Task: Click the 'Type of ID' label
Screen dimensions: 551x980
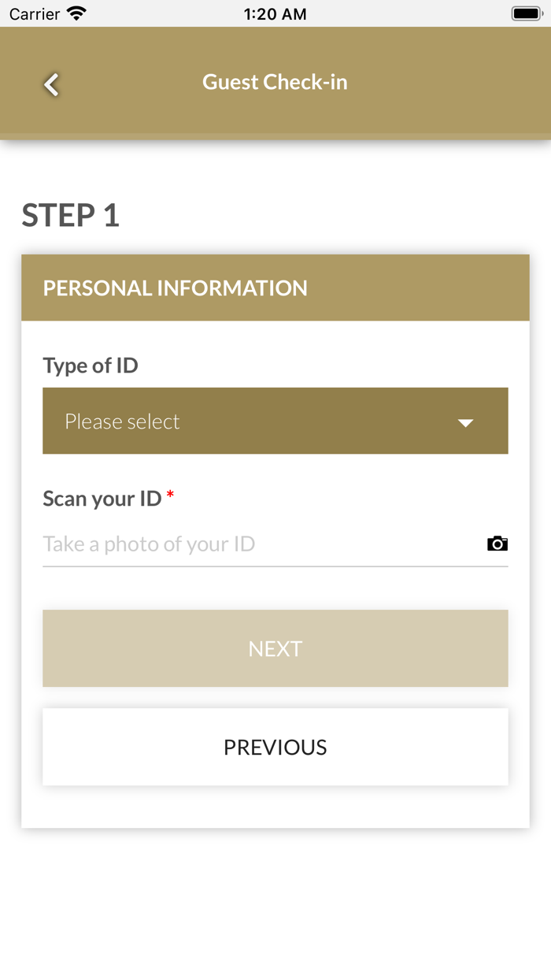Action: click(x=91, y=366)
